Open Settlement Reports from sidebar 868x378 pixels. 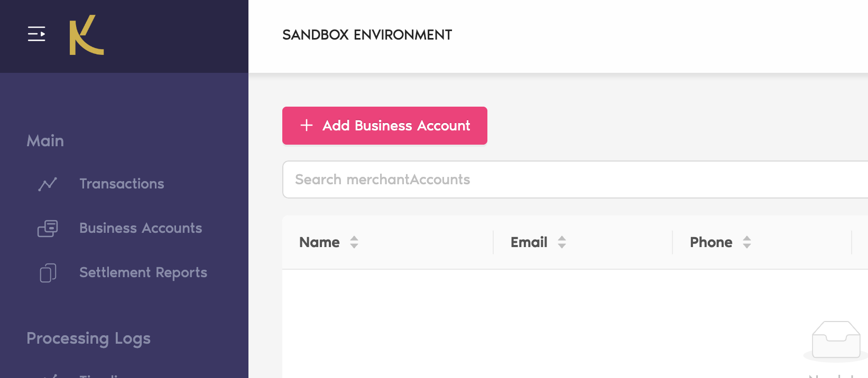pyautogui.click(x=143, y=272)
